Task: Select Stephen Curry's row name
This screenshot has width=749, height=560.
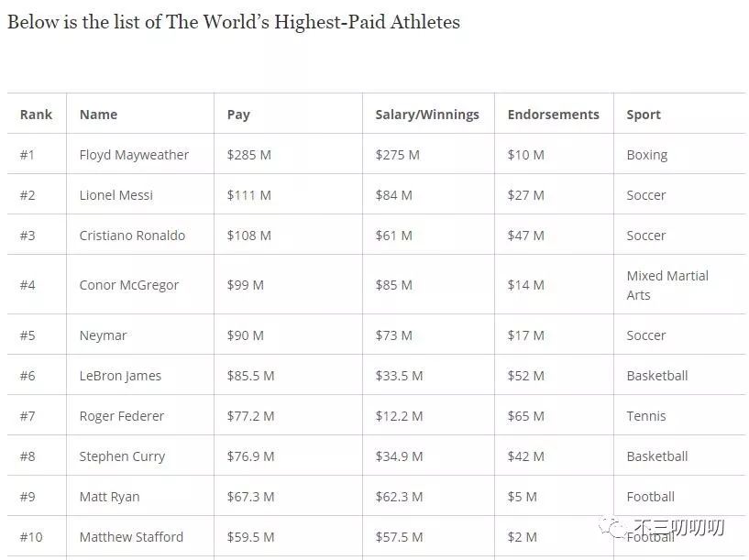Action: point(122,456)
